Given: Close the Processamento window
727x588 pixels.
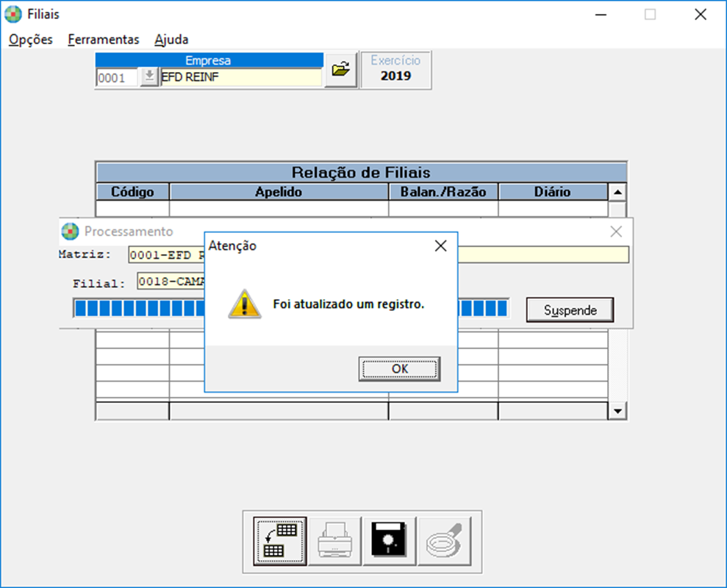Looking at the screenshot, I should pyautogui.click(x=616, y=232).
